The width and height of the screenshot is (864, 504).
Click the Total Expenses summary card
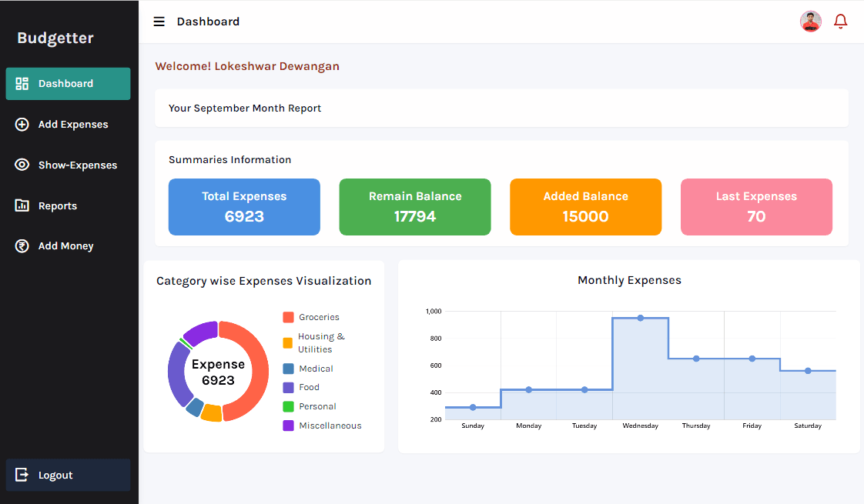pos(244,207)
